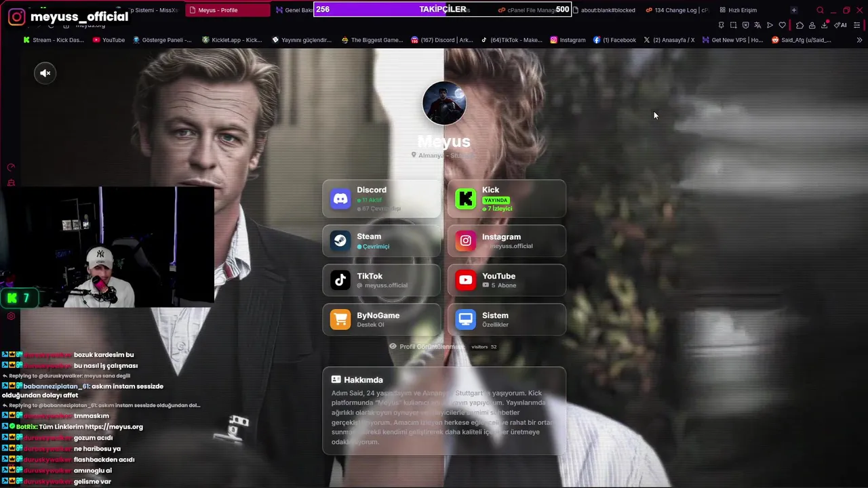Viewport: 868px width, 488px height.
Task: Open the Sistem Özellikler card
Action: coord(507,319)
